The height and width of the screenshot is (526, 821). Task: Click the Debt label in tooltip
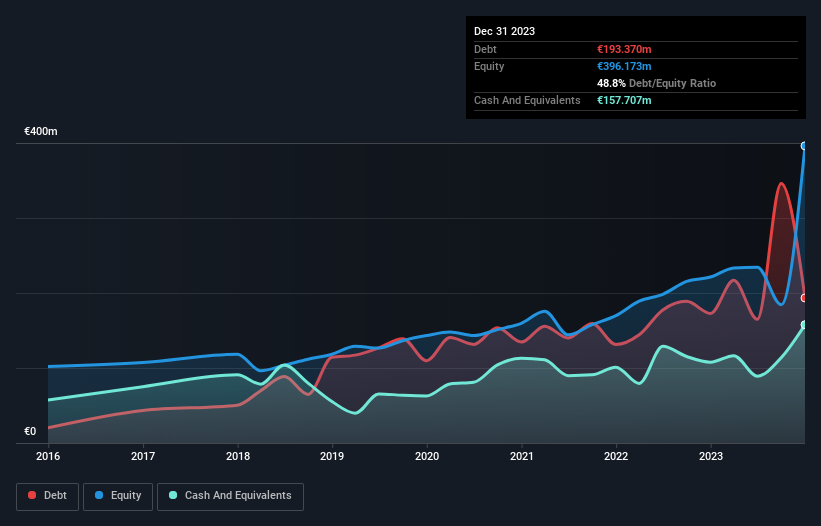tap(485, 49)
